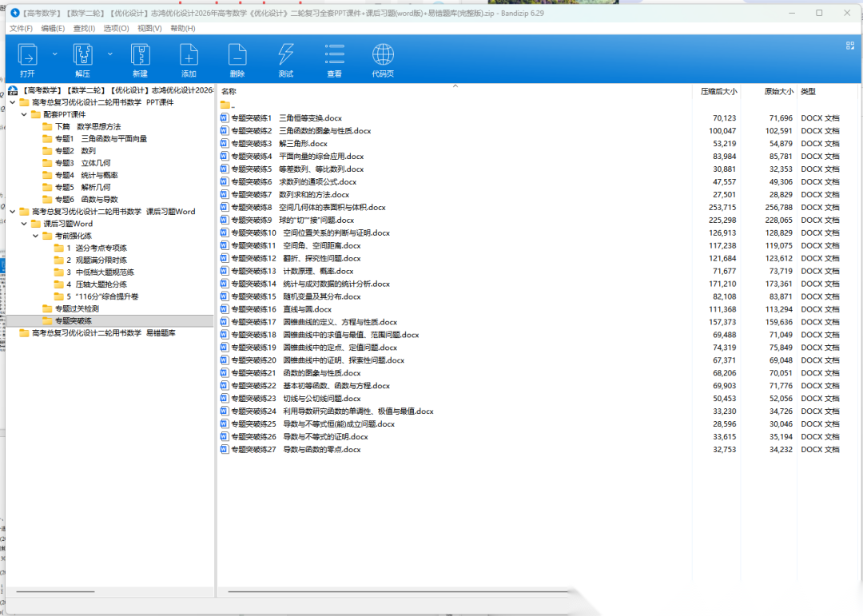The height and width of the screenshot is (616, 863).
Task: Click view layout icon at toolbar's right end
Action: pos(840,46)
